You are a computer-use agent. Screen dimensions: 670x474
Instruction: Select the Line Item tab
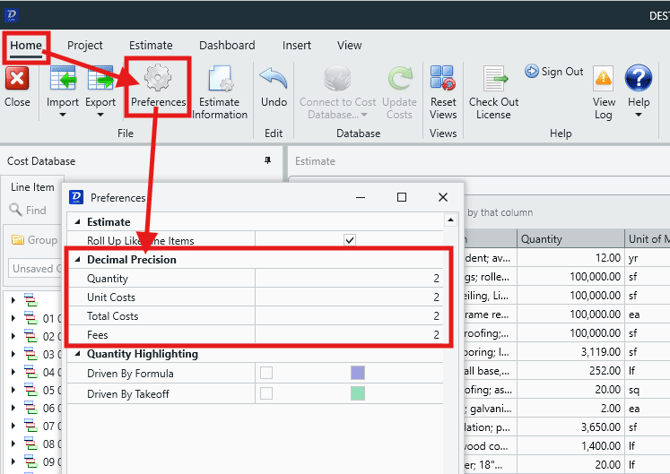[33, 187]
